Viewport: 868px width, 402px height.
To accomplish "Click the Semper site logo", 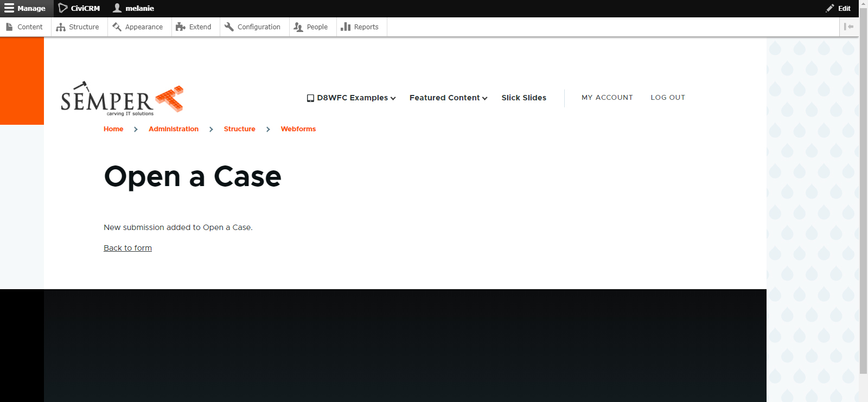I will click(x=122, y=99).
